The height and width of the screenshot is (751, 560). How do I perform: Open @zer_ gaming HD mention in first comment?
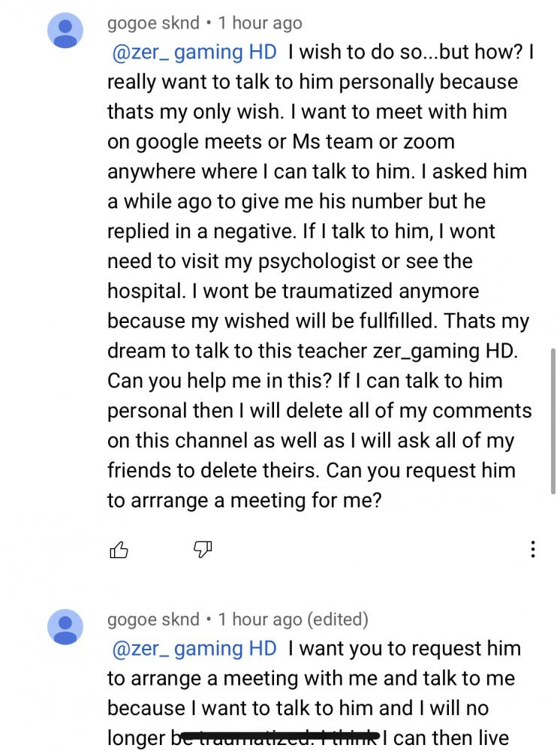point(194,53)
